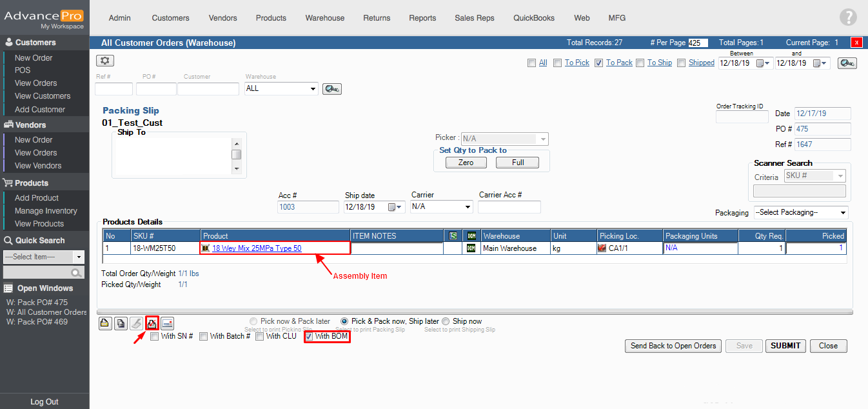
Task: Click the gear settings icon below title
Action: coord(105,61)
